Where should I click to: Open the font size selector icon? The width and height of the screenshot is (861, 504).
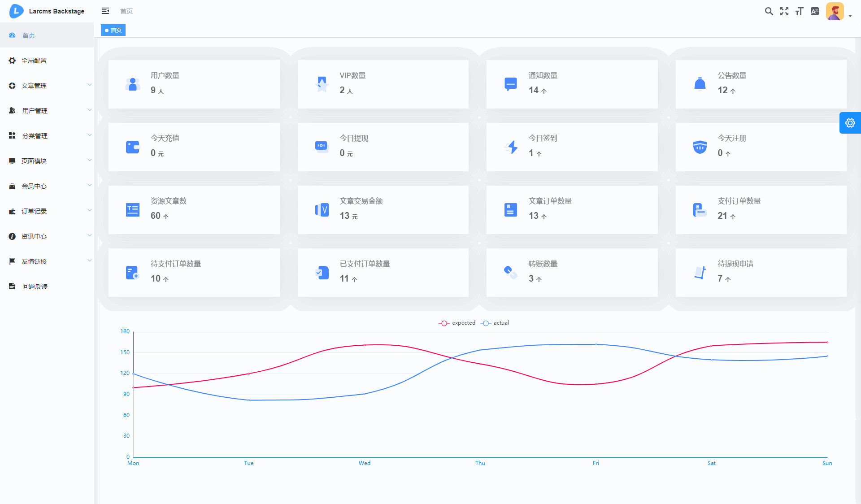click(x=799, y=12)
